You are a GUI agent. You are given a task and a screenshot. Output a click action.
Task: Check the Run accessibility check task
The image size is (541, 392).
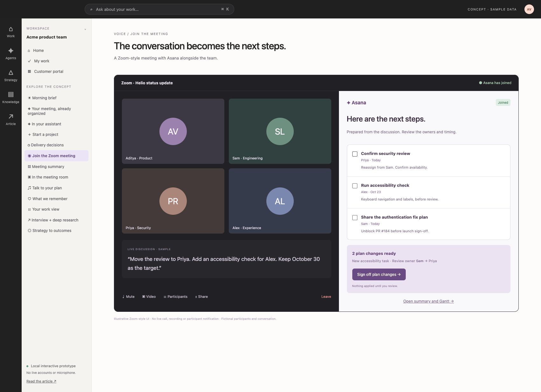pos(355,186)
